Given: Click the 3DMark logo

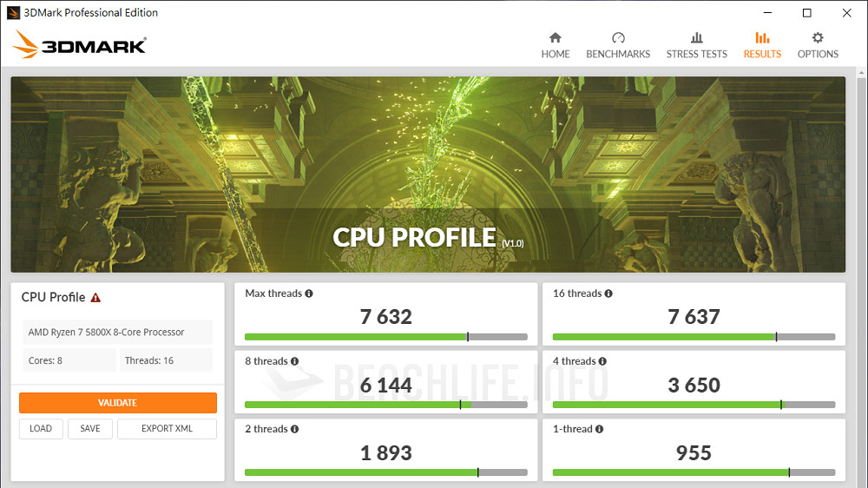Looking at the screenshot, I should pos(80,44).
